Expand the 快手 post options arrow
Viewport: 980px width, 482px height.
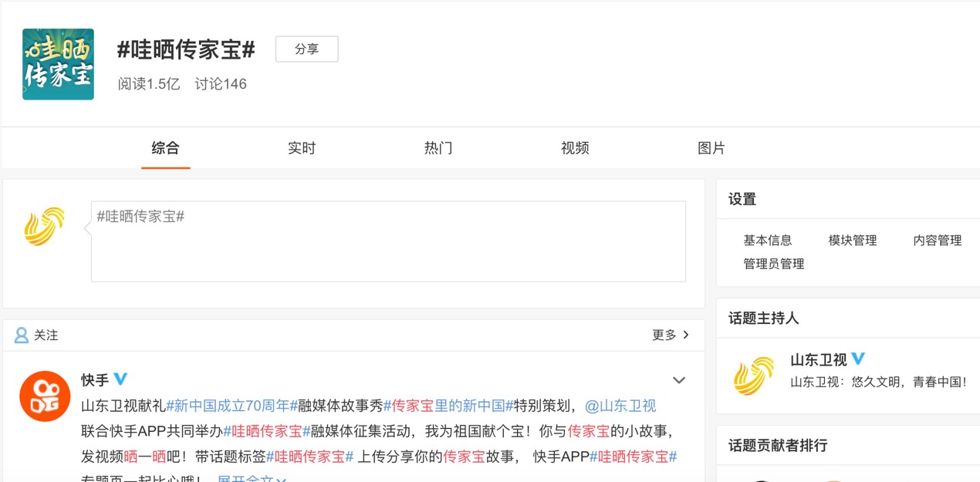pos(679,380)
